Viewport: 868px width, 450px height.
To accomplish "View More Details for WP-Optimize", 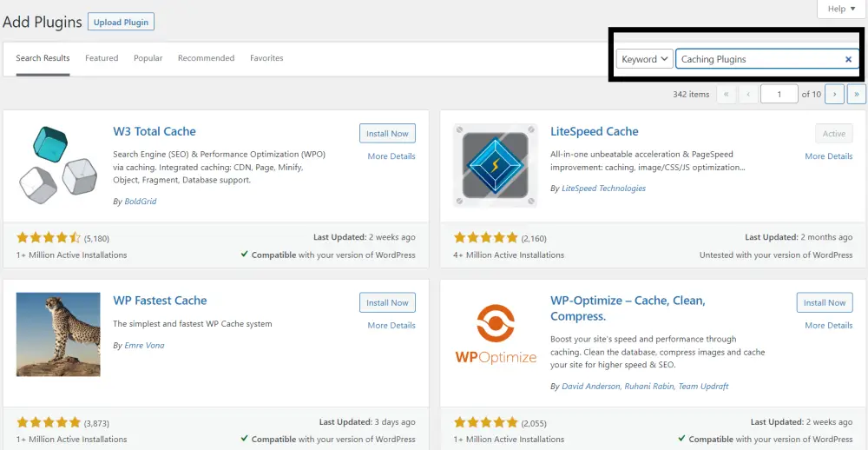I will tap(828, 325).
